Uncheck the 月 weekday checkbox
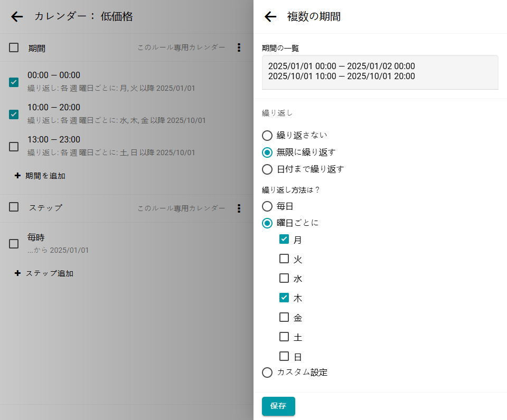 point(284,239)
